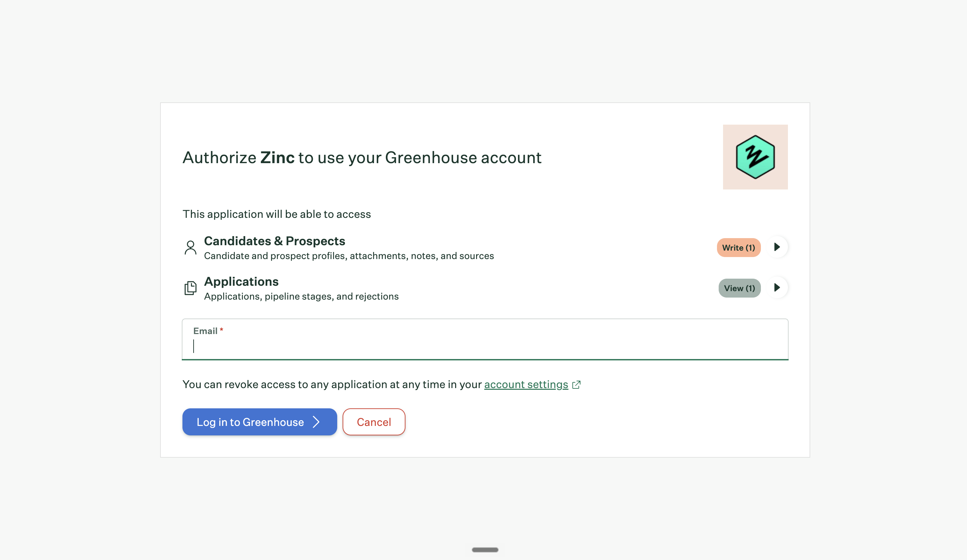Click the Applications documents icon

[190, 288]
